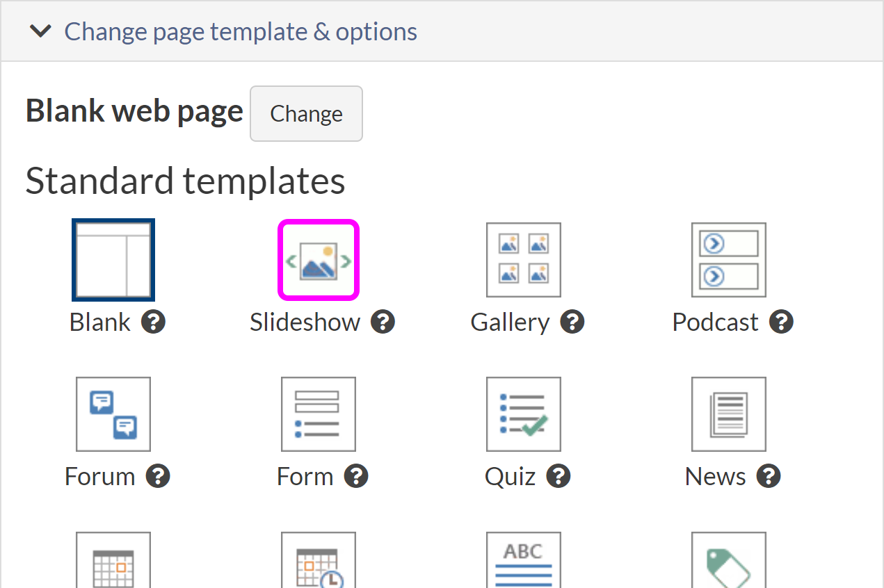The width and height of the screenshot is (884, 588).
Task: Select the Form template icon
Action: [318, 414]
